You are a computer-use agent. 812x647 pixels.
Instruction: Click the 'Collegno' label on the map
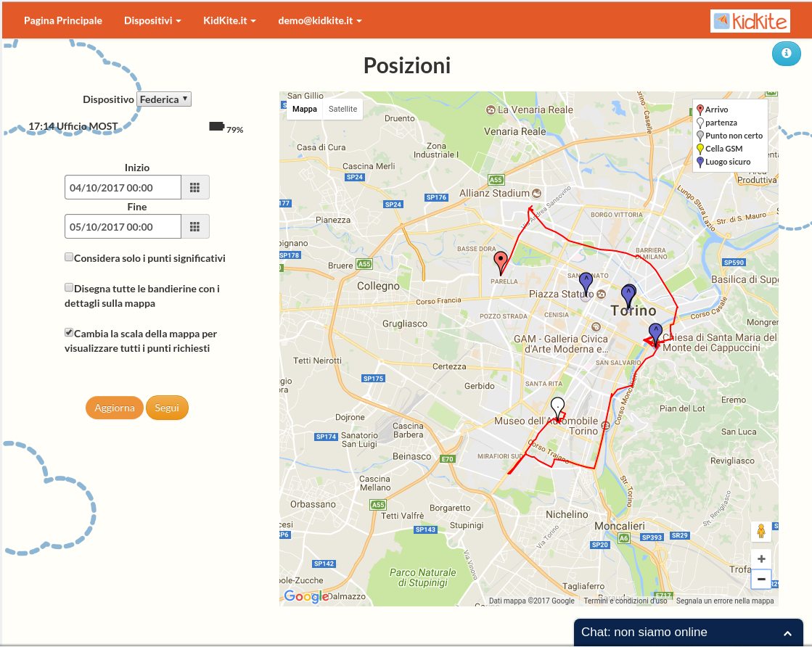tap(378, 287)
